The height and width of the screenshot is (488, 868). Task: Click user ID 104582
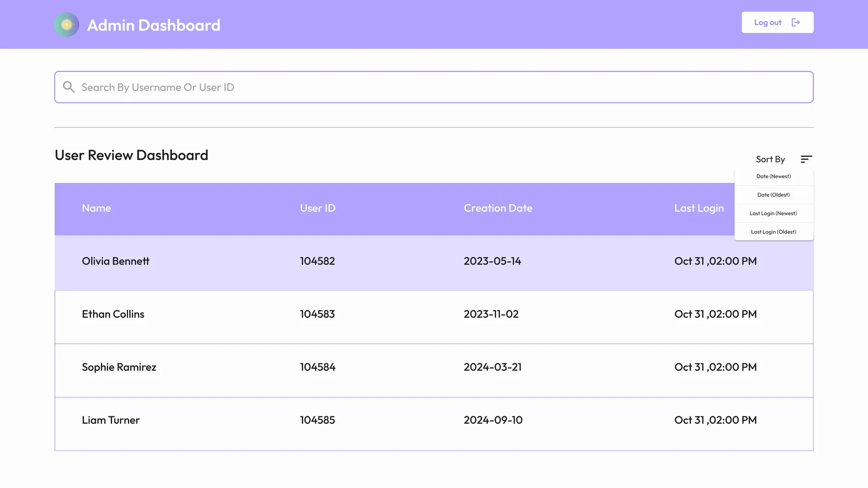(317, 261)
